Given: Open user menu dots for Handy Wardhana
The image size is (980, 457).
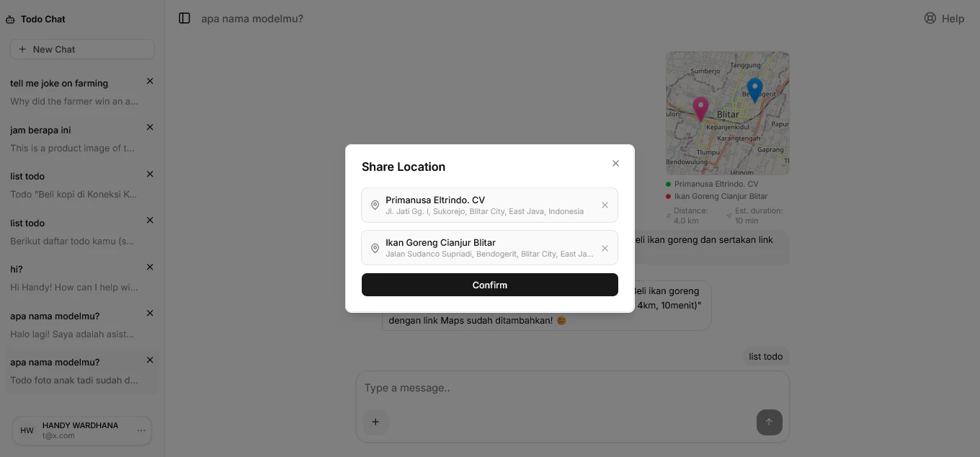Looking at the screenshot, I should click(x=141, y=430).
